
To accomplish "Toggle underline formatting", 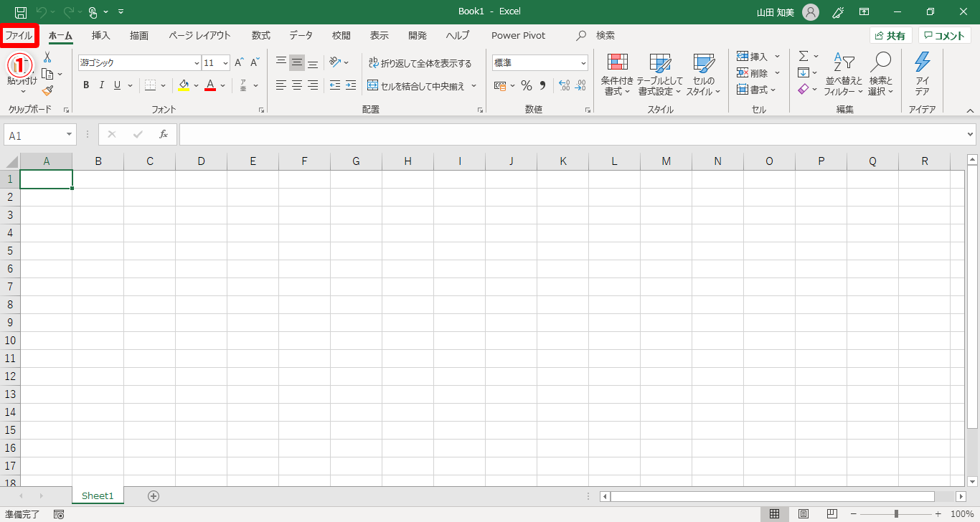I will click(117, 85).
